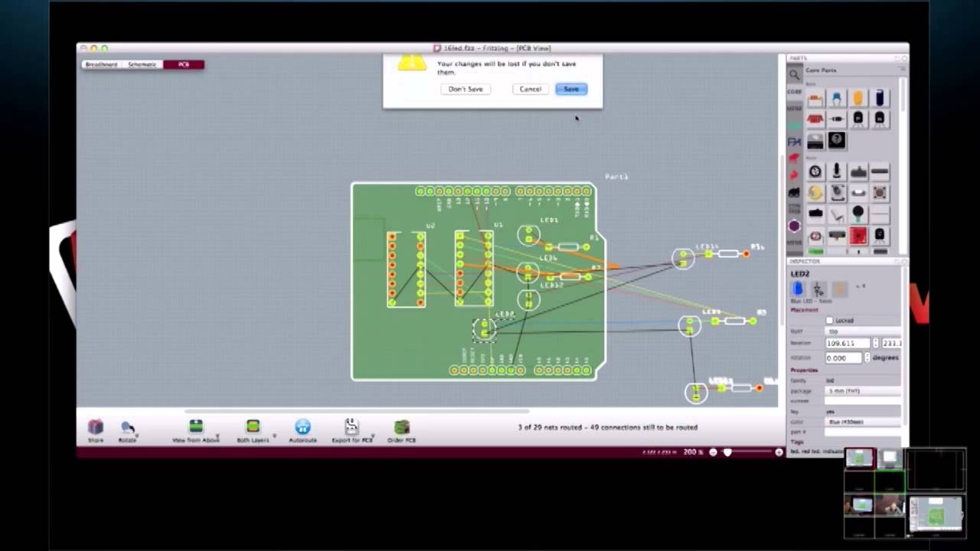The width and height of the screenshot is (980, 551).
Task: Click the blue LED icon in the Inspector
Action: click(797, 288)
